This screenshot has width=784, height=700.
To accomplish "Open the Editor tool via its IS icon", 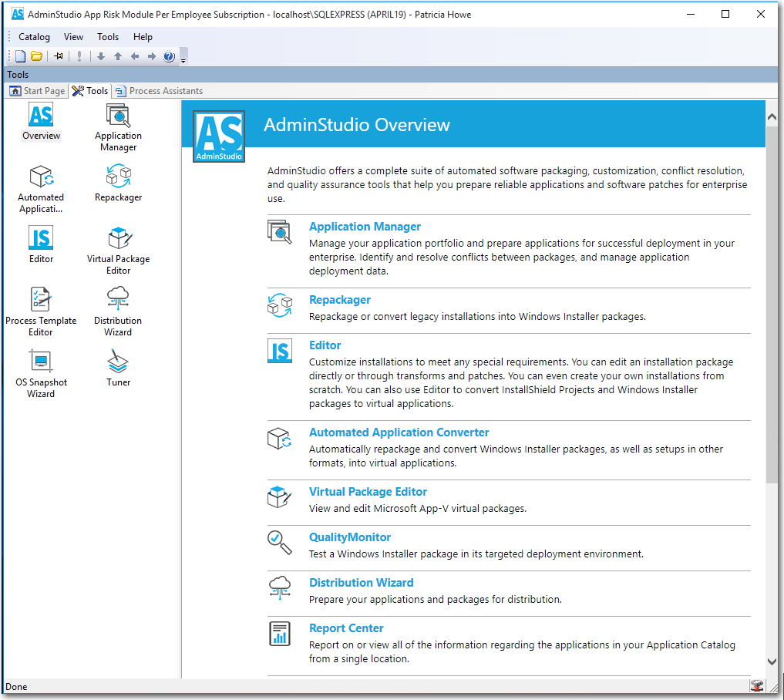I will pos(41,239).
